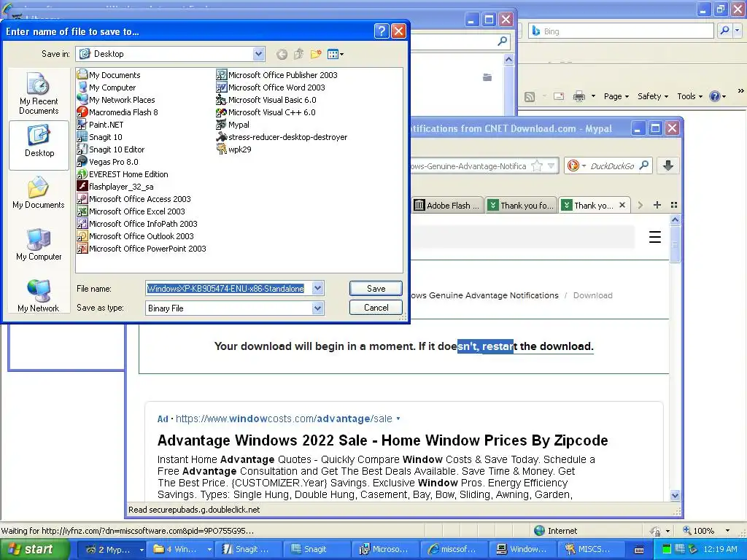Select the Mypal shortcut in file list
This screenshot has height=560, width=747.
pos(233,125)
